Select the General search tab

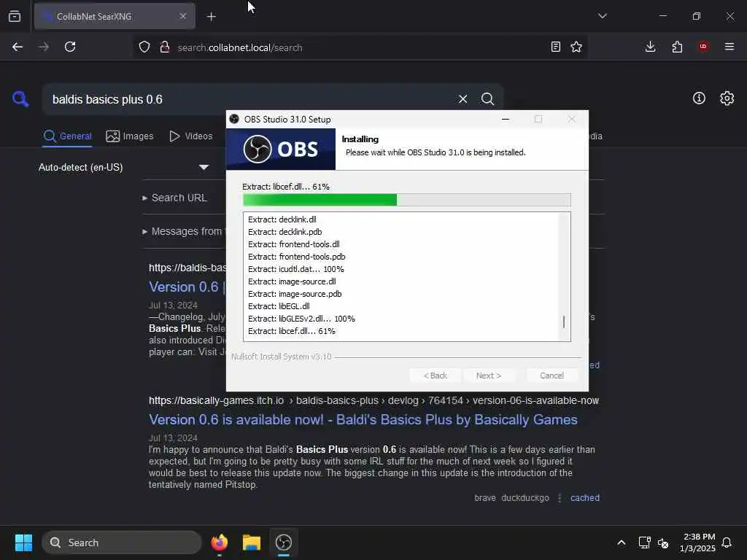coord(67,136)
